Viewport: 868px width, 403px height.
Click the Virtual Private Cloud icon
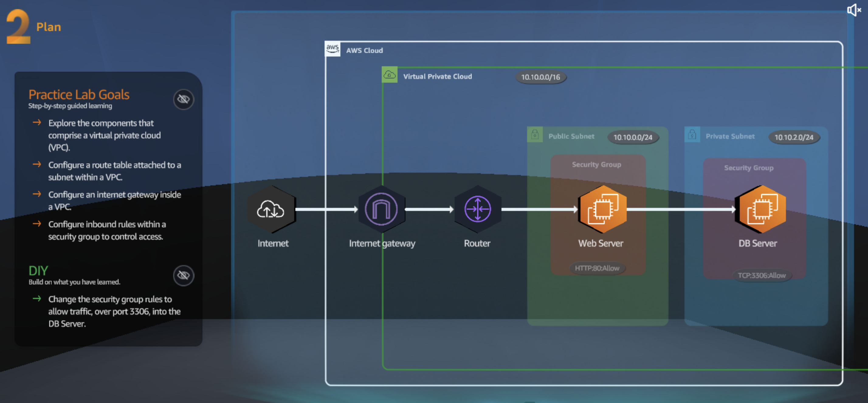pos(390,75)
